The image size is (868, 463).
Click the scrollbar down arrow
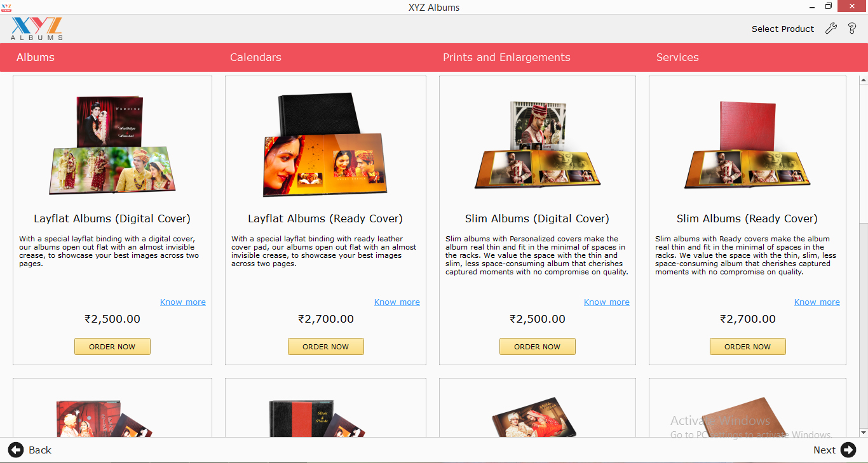click(x=864, y=432)
